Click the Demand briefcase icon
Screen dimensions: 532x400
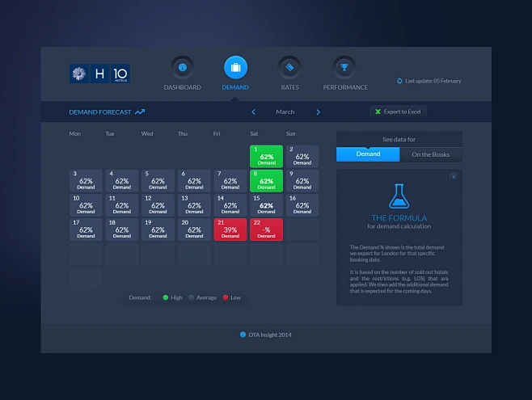235,68
